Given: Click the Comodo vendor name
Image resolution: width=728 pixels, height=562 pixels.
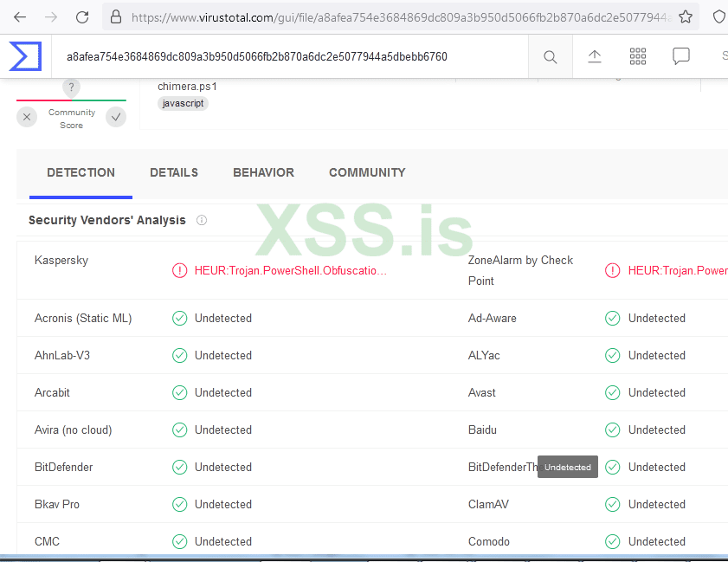Looking at the screenshot, I should coord(489,541).
